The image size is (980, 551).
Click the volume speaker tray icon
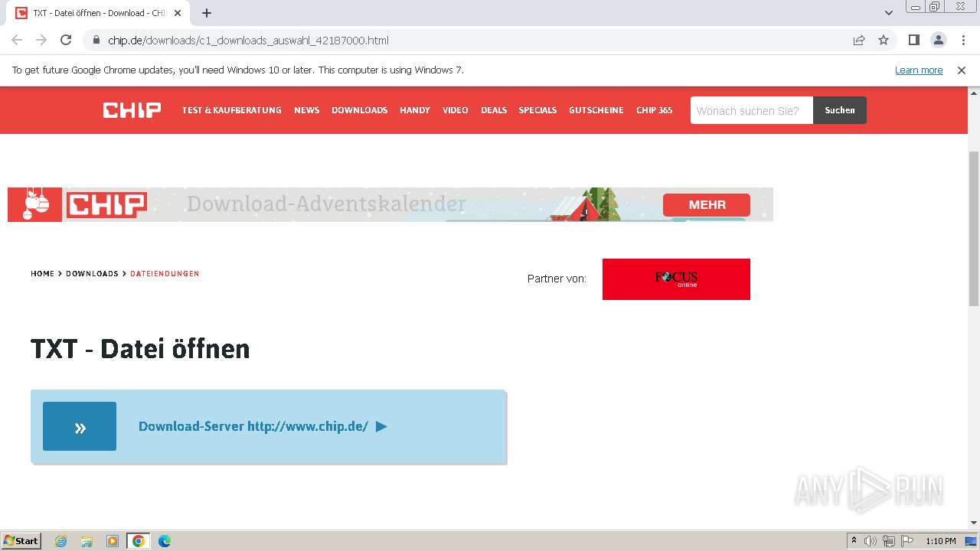click(x=871, y=541)
